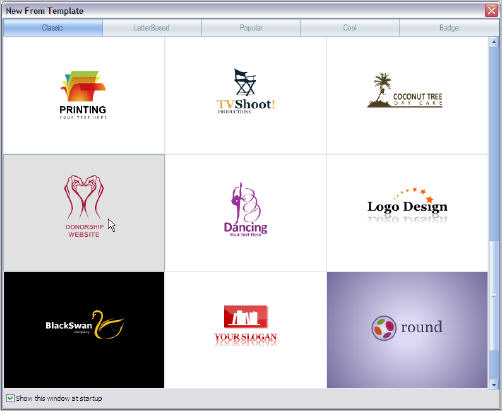Click the scrollbar down arrow
This screenshot has height=411, width=502.
pos(493,385)
